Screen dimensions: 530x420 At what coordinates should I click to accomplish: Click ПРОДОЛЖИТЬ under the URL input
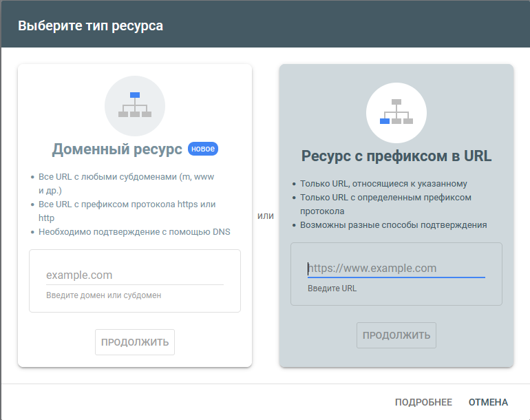(x=396, y=335)
